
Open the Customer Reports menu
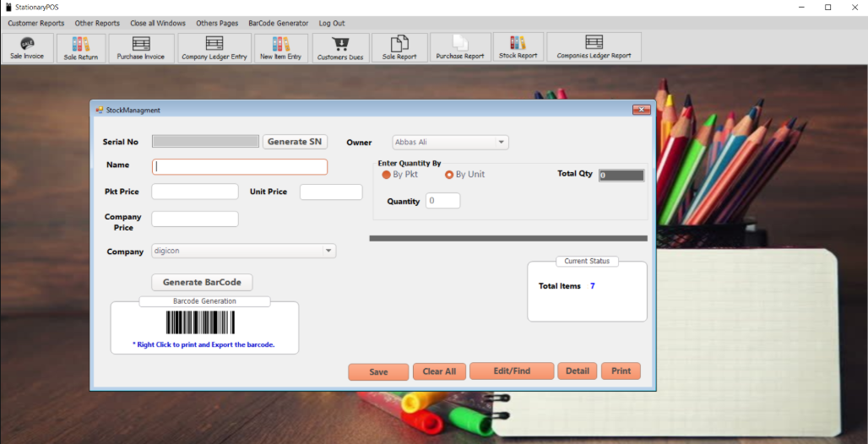(x=36, y=23)
